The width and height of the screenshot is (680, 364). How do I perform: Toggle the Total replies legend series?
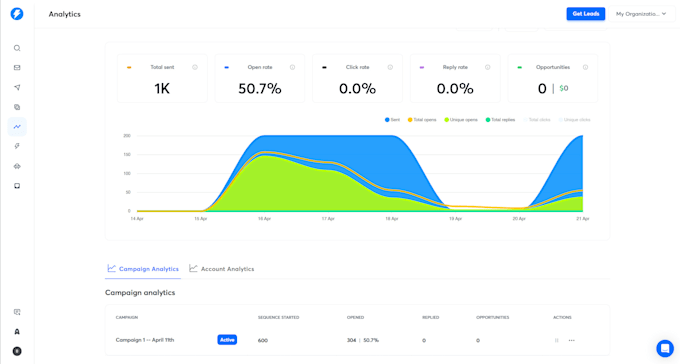(x=500, y=120)
